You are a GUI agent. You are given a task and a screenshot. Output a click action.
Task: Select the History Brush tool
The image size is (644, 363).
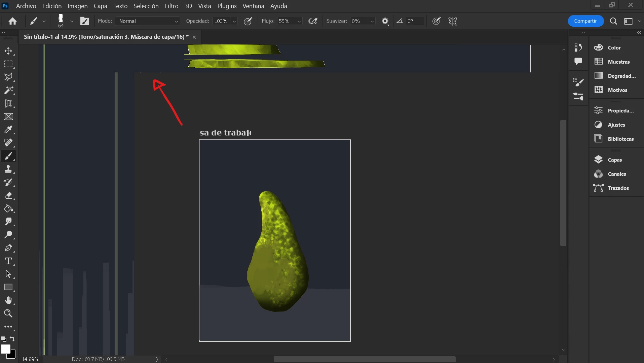pos(8,183)
